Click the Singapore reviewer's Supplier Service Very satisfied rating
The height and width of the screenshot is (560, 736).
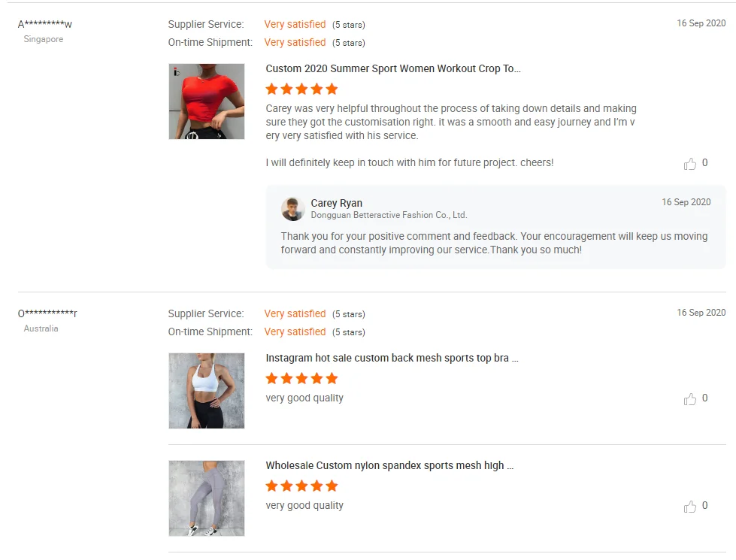click(x=295, y=24)
